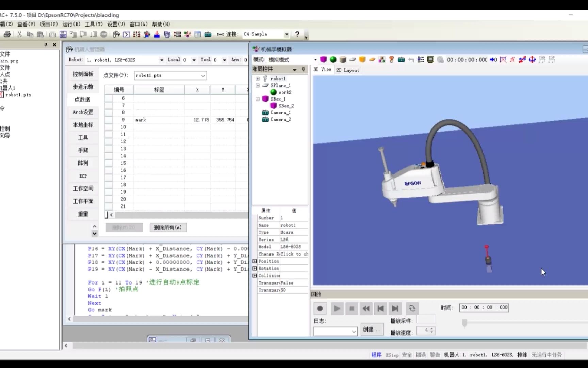Add a plane object in simulator
The width and height of the screenshot is (588, 368).
[353, 60]
